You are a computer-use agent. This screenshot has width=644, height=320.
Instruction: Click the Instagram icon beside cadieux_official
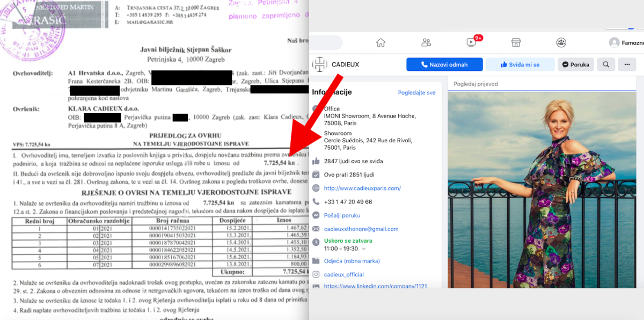(316, 274)
